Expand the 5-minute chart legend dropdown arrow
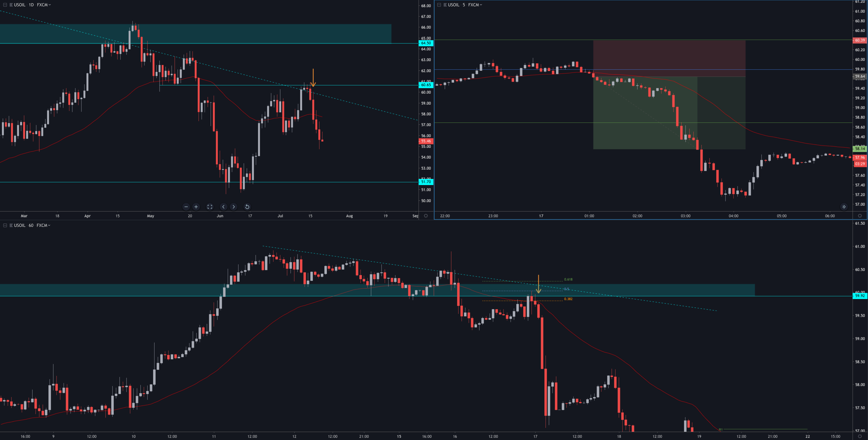 pyautogui.click(x=481, y=5)
